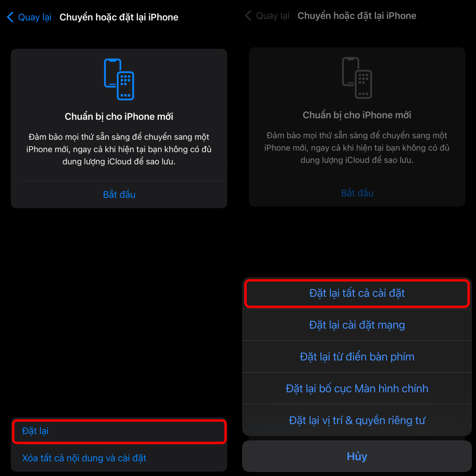
Task: Click the bright white "Chuyển hoặc đặt lại iPhone" title
Action: (119, 17)
